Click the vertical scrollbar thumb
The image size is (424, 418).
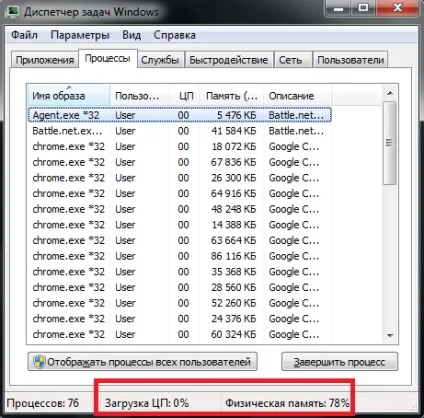pyautogui.click(x=390, y=143)
